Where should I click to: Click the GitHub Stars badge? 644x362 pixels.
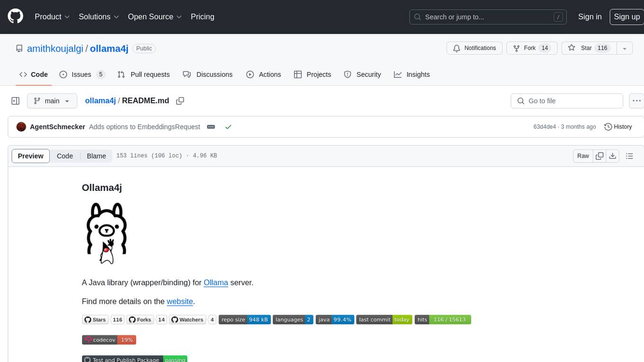(103, 320)
